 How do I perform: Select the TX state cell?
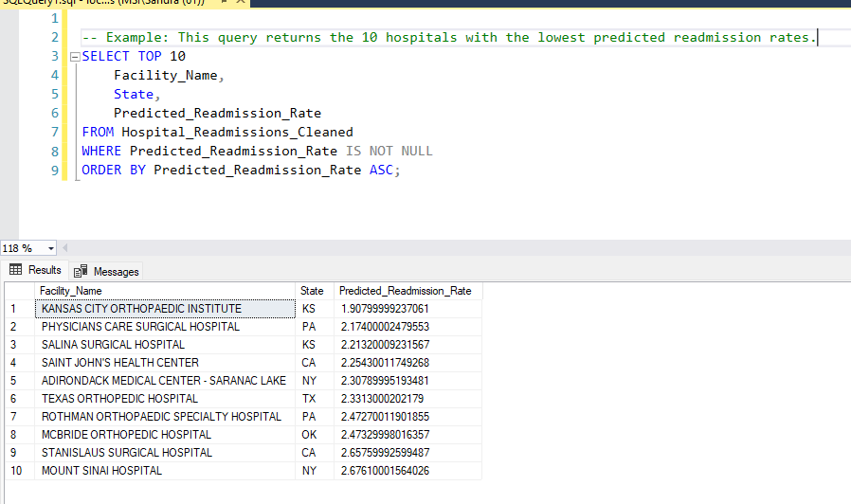pos(315,399)
